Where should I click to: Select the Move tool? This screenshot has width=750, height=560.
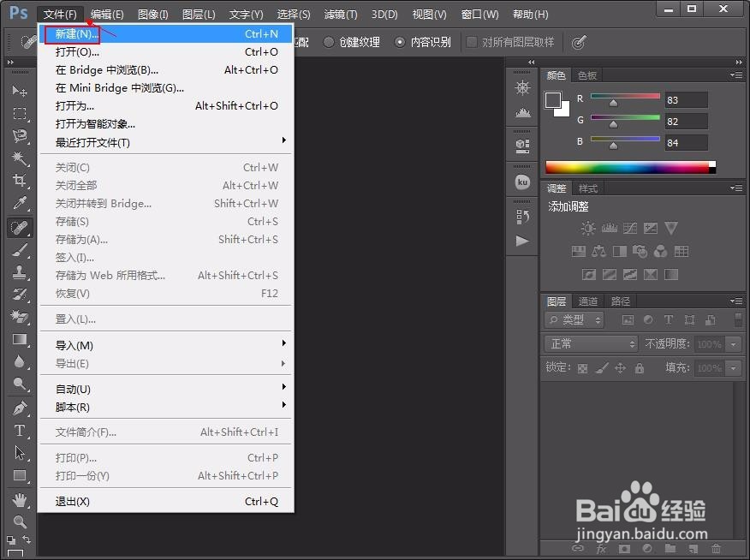pos(20,91)
